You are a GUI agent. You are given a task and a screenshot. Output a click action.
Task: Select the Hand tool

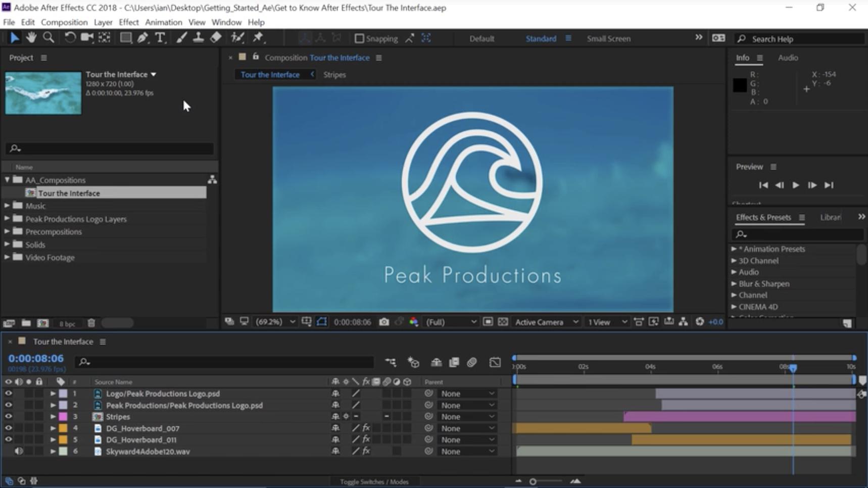coord(31,37)
